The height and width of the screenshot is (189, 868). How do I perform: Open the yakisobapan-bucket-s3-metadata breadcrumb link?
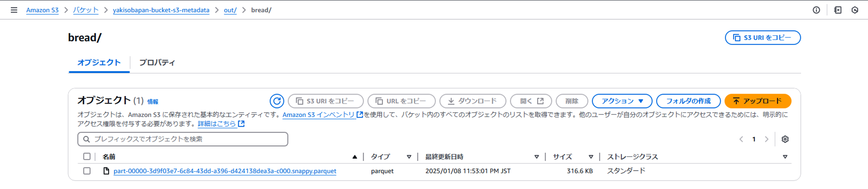161,10
